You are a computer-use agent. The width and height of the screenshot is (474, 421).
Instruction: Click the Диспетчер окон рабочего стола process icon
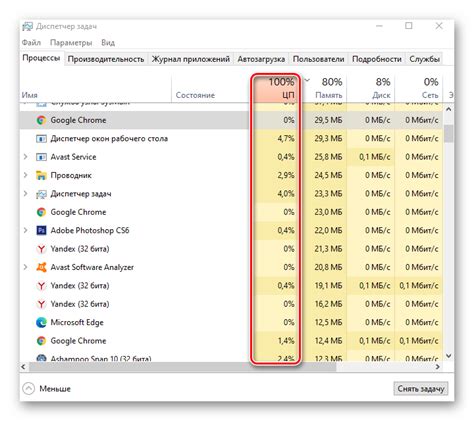tap(41, 138)
